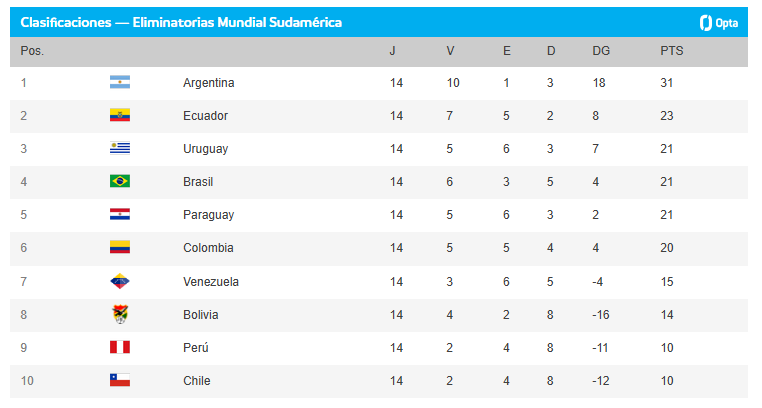The width and height of the screenshot is (762, 408).
Task: Click Ecuador's 23 points value
Action: click(667, 116)
